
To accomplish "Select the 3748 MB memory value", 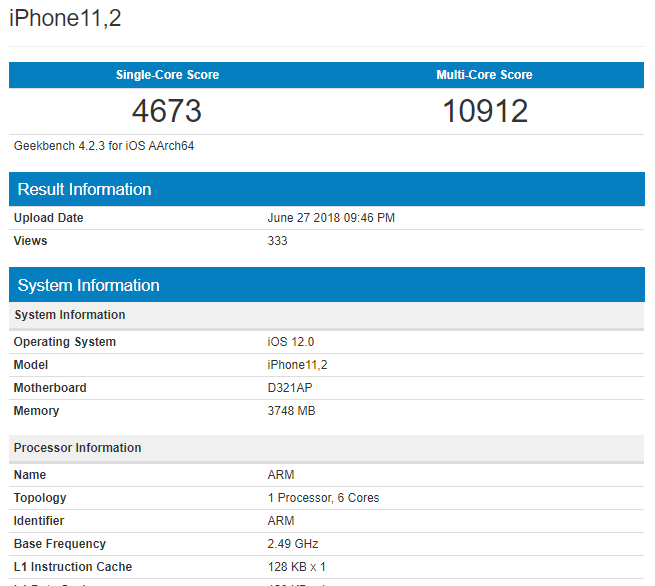I will click(x=292, y=411).
